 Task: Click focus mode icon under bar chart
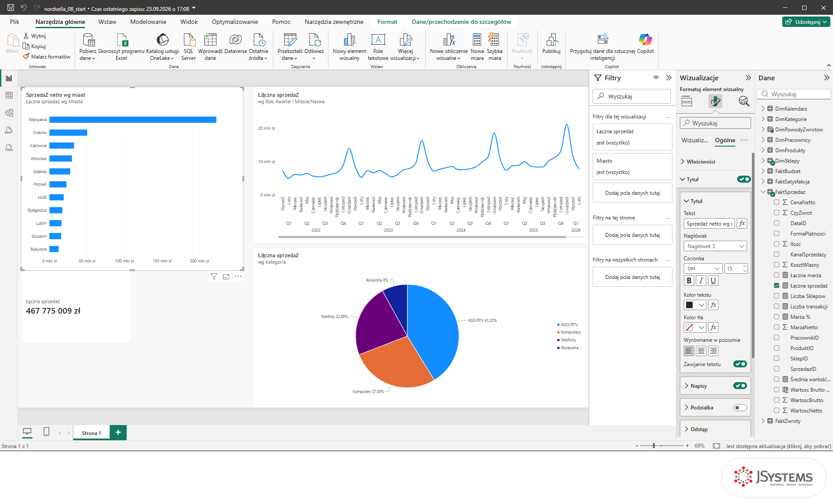(x=226, y=276)
